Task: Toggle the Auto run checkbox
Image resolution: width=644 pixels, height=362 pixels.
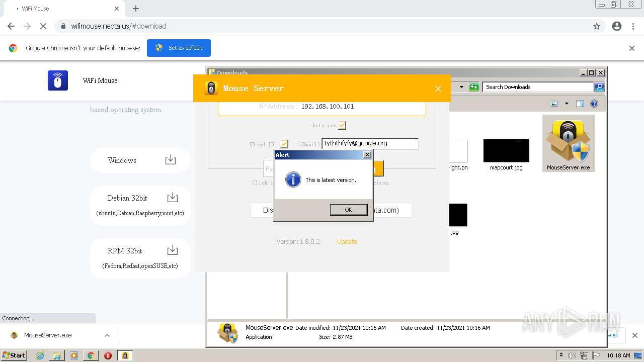Action: [x=342, y=125]
